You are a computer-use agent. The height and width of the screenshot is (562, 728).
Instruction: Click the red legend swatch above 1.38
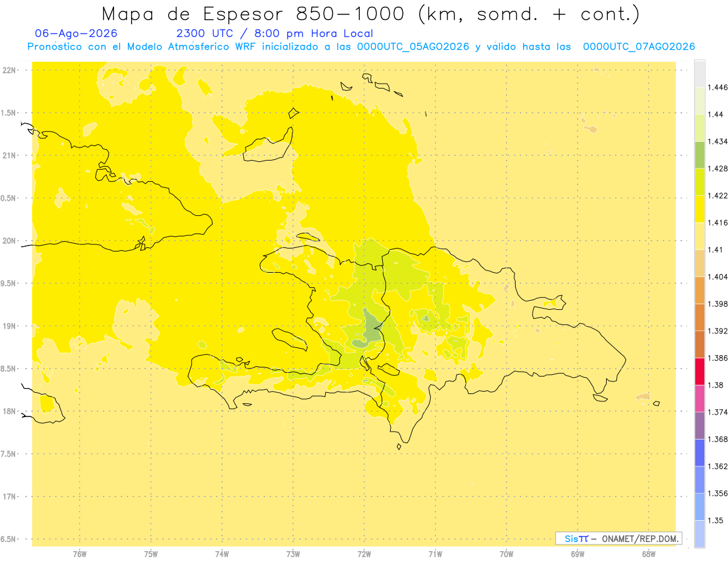point(699,371)
